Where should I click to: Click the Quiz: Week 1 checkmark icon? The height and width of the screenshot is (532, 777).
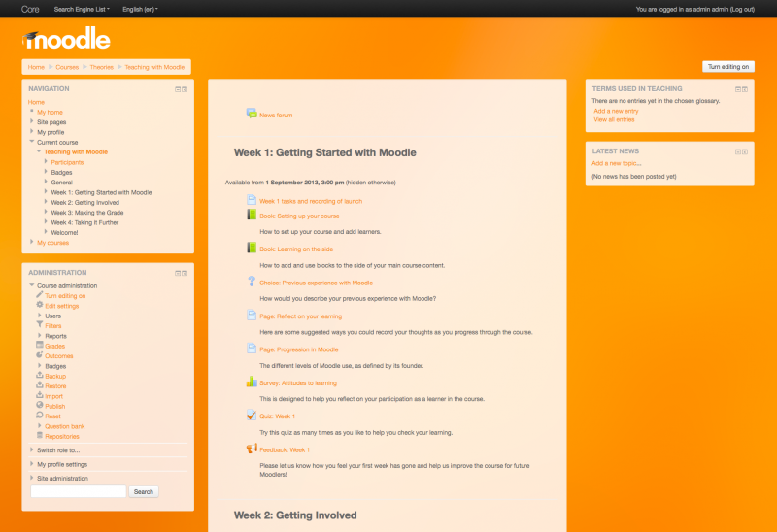[252, 416]
